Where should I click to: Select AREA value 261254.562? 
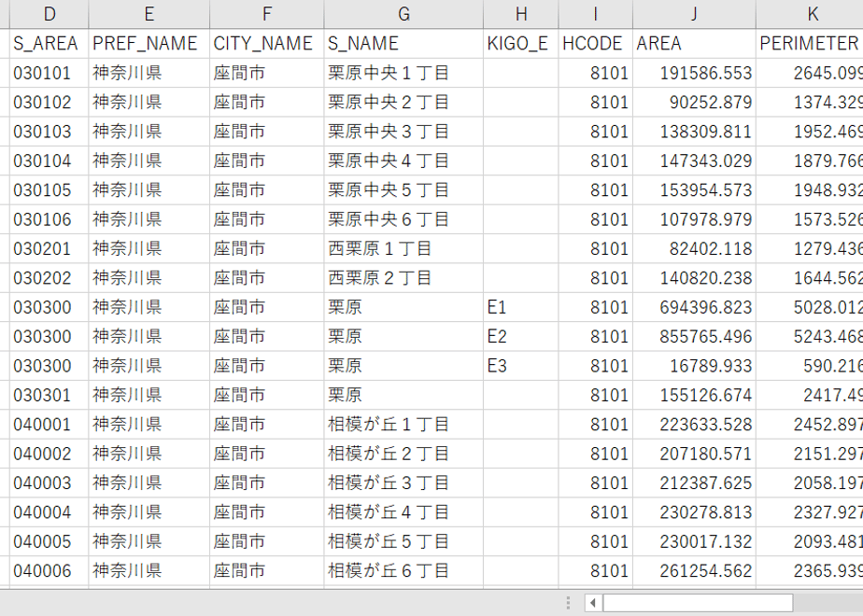click(695, 571)
